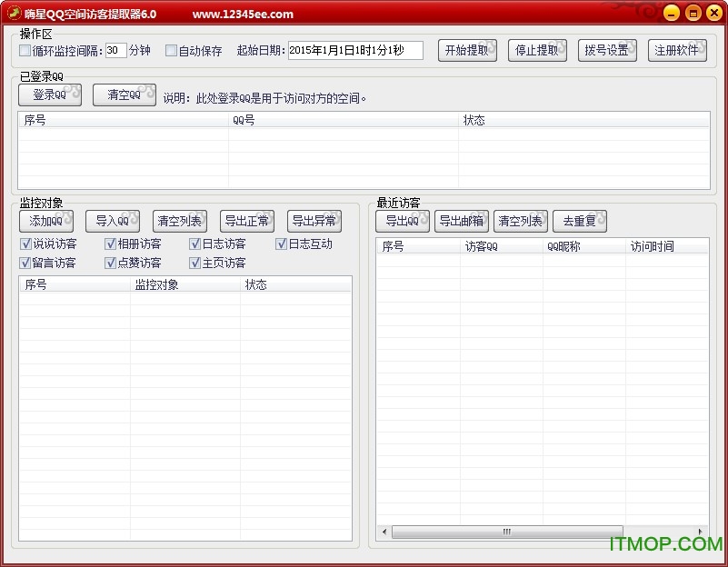Click the 注册软件 register button
Viewport: 728px width, 567px height.
pyautogui.click(x=677, y=51)
